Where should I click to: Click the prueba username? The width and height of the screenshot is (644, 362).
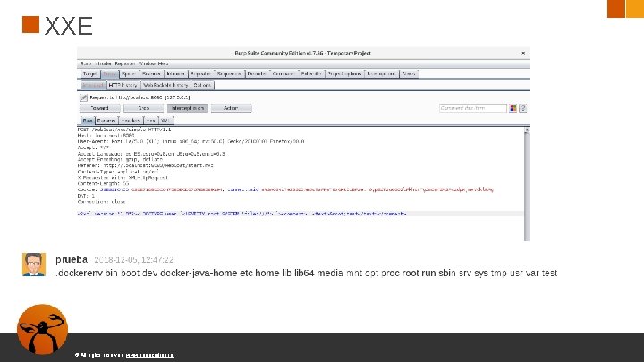tap(72, 259)
